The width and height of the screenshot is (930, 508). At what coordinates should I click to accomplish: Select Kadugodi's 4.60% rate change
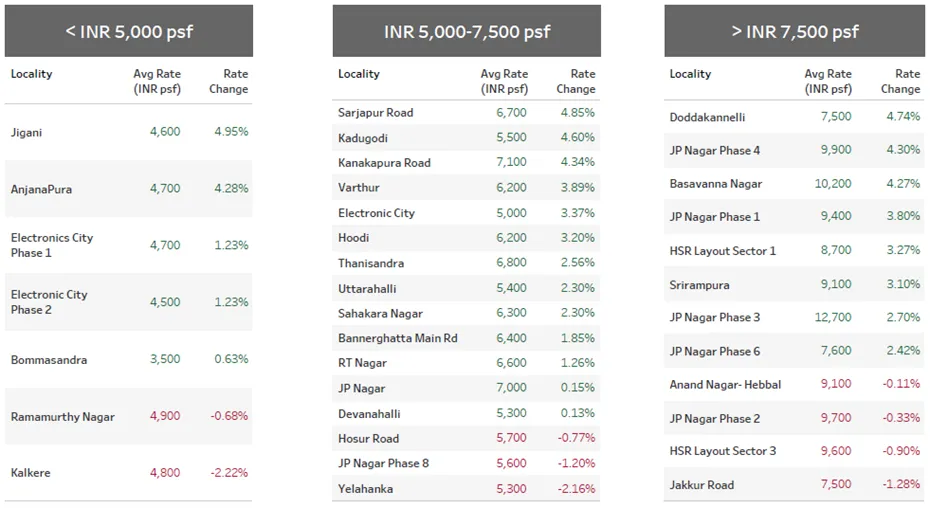click(x=575, y=138)
